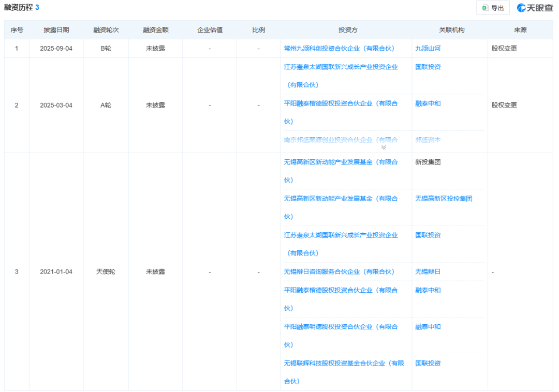Open 江苏疌泉太湖国联 investor in the A轮 row
Viewport: 559px width, 392px height.
point(341,76)
